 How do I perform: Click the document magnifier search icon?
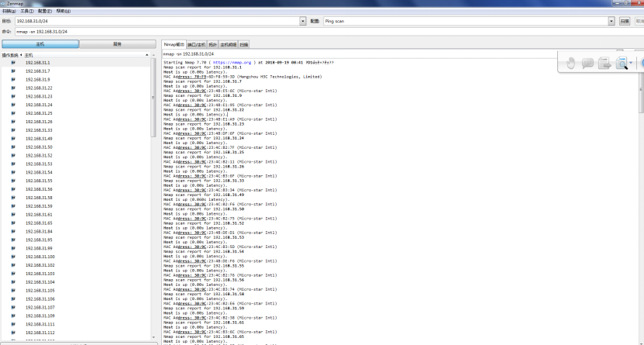click(622, 64)
